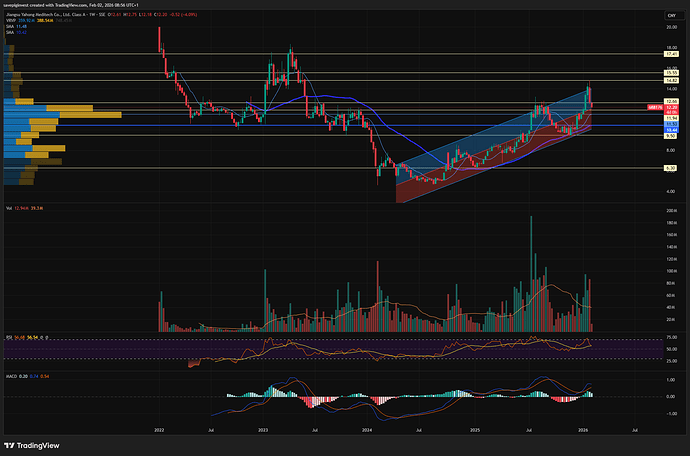Click the Vol indicator legend label
Image resolution: width=690 pixels, height=456 pixels.
[8, 208]
